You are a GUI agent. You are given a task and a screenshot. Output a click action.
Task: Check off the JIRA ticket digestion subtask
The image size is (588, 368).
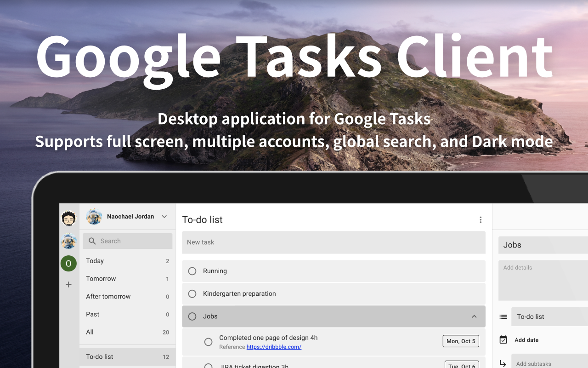coord(209,366)
